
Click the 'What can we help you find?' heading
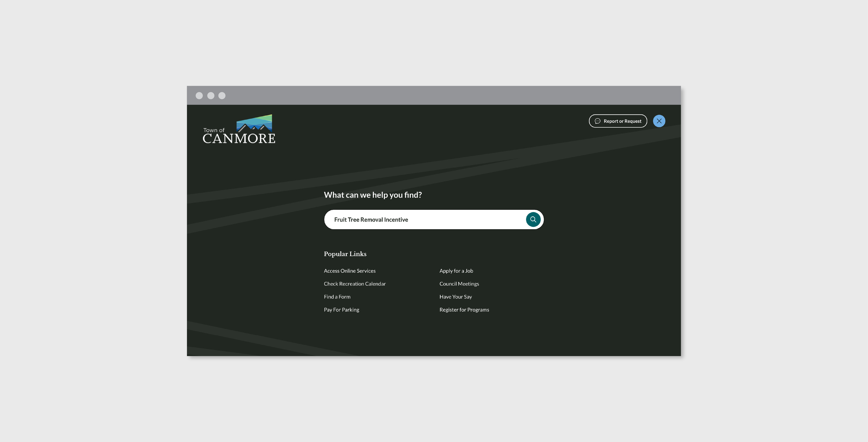click(x=373, y=195)
